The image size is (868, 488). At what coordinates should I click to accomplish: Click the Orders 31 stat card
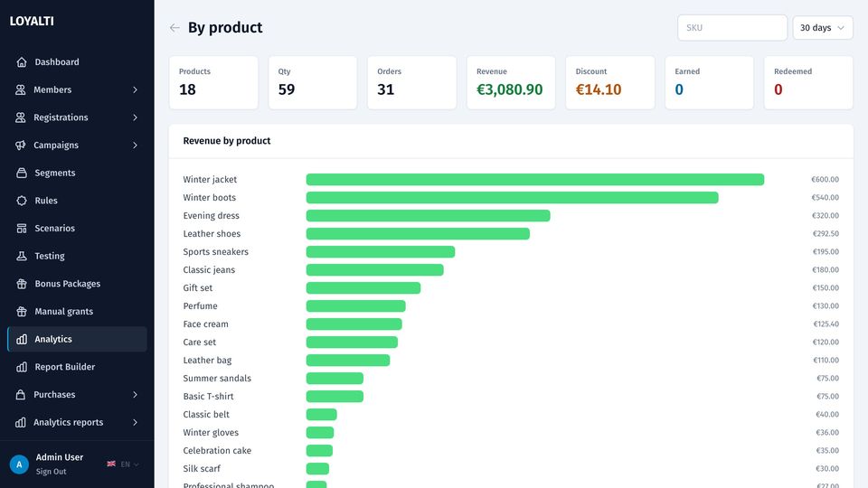[412, 82]
